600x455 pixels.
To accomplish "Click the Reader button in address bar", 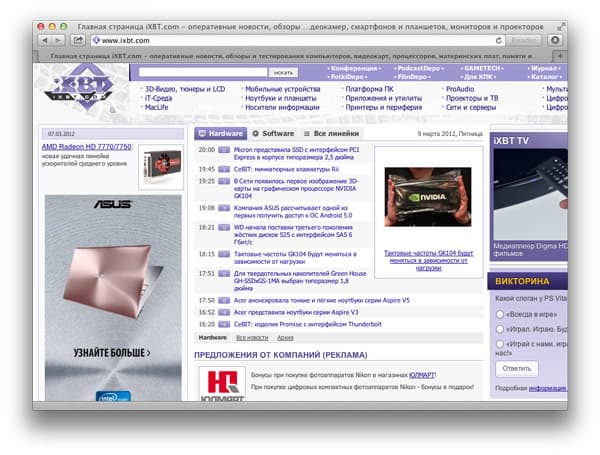I will [523, 40].
